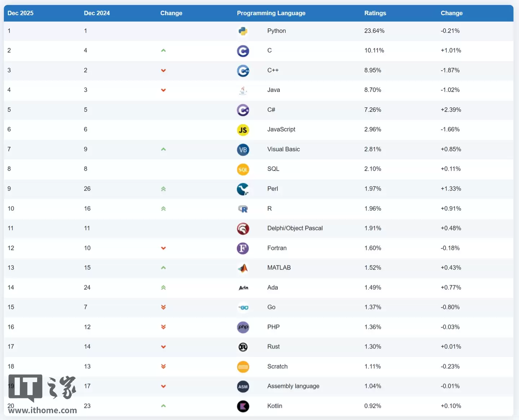
Task: Click the MATLAB logo icon
Action: pos(243,268)
